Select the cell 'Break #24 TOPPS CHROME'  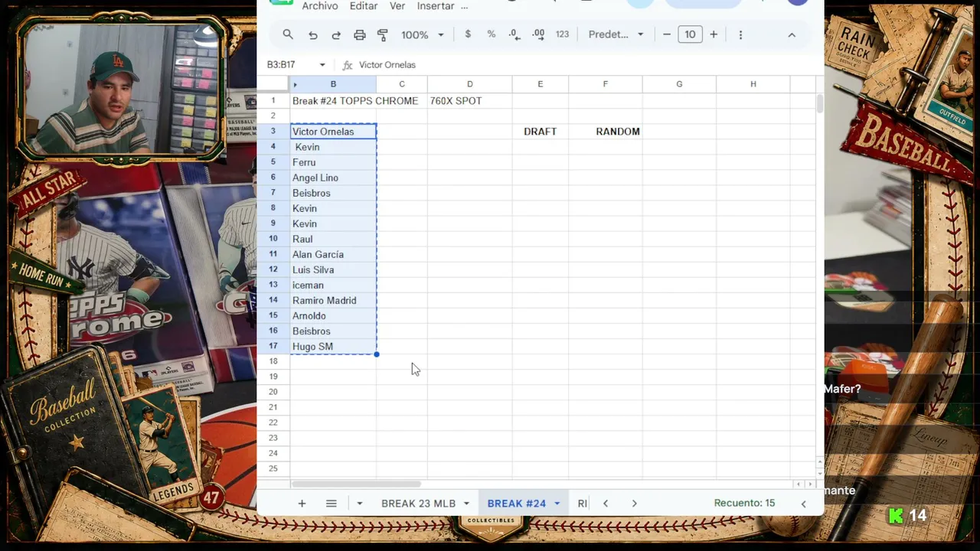point(333,101)
